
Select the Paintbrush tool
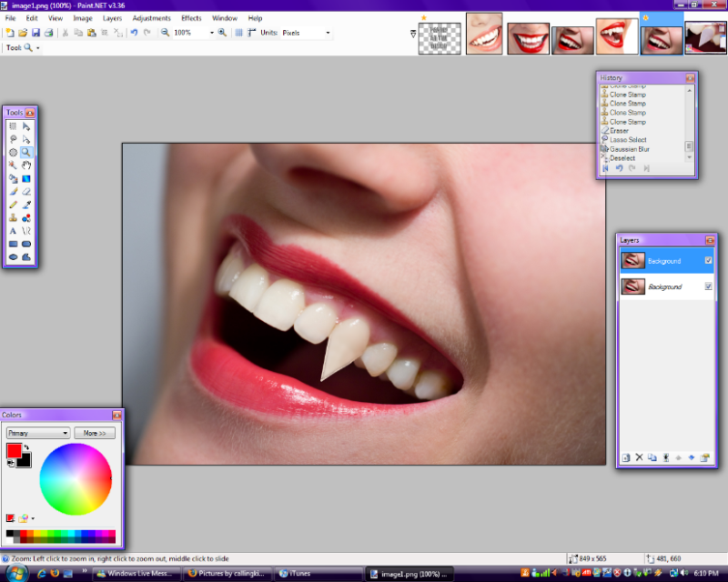pos(13,192)
